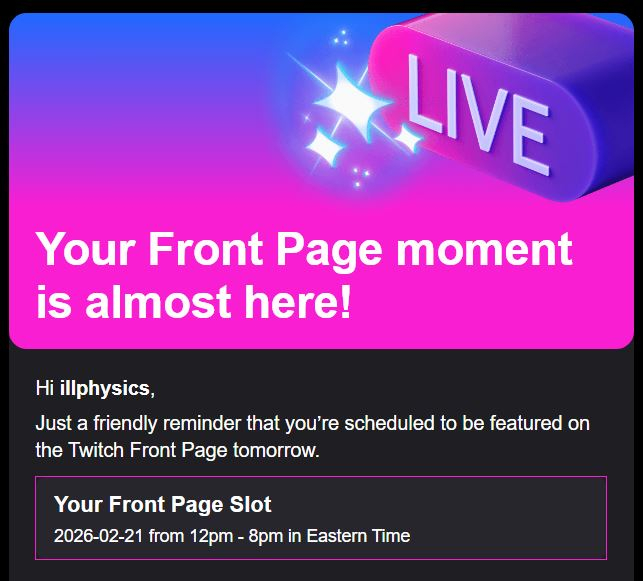
Task: Click the tiny glitter dots above the large star
Action: tap(341, 39)
